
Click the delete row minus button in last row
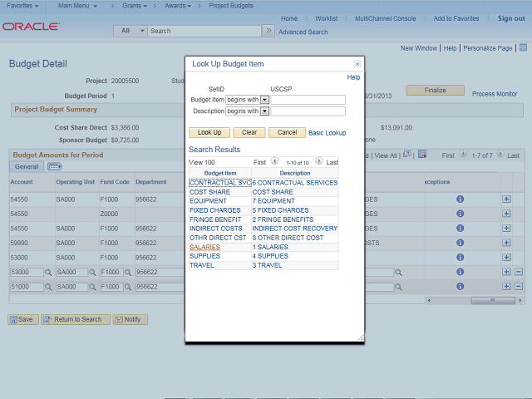pyautogui.click(x=519, y=287)
